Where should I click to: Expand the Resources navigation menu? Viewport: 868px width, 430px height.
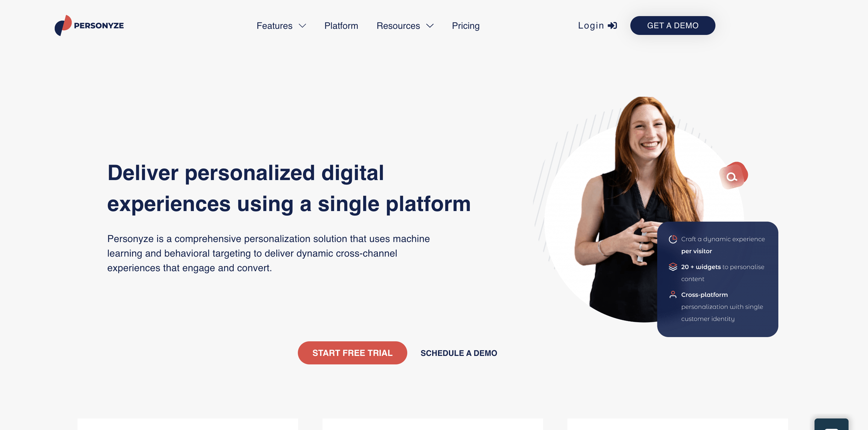pyautogui.click(x=405, y=25)
